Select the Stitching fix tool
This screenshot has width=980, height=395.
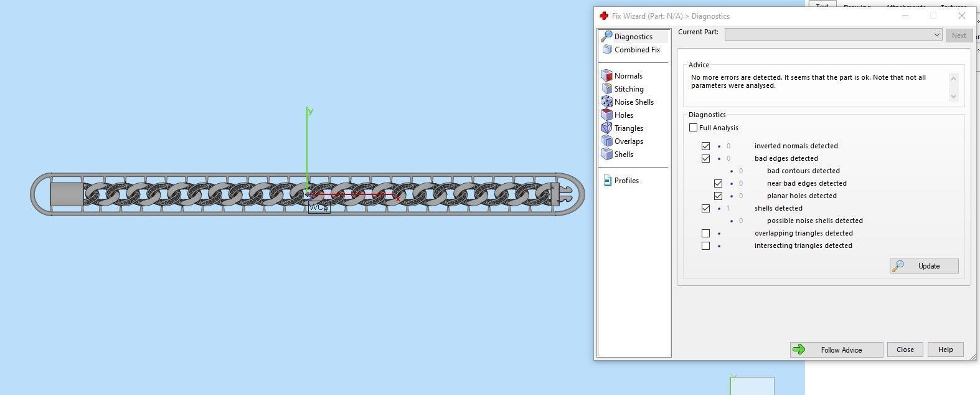[x=623, y=89]
